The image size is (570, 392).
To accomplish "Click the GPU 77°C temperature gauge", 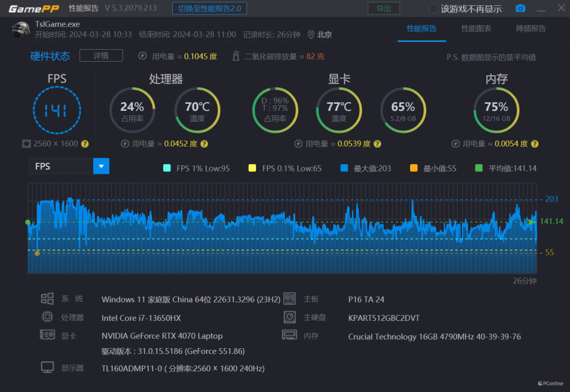I will pos(339,110).
